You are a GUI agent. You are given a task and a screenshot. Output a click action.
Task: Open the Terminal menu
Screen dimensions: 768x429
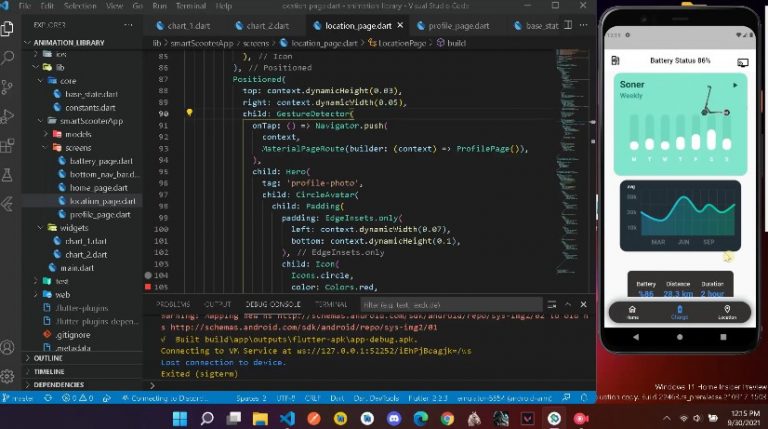[191, 6]
